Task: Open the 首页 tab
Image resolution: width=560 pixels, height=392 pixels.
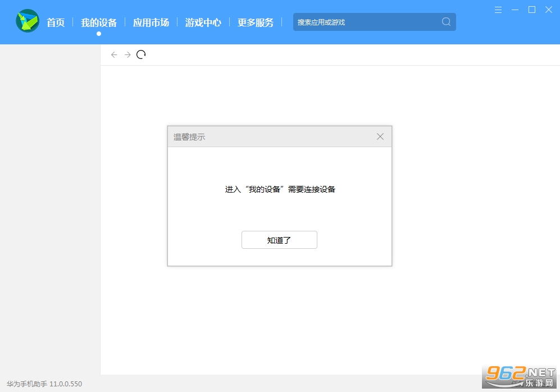Action: tap(56, 22)
